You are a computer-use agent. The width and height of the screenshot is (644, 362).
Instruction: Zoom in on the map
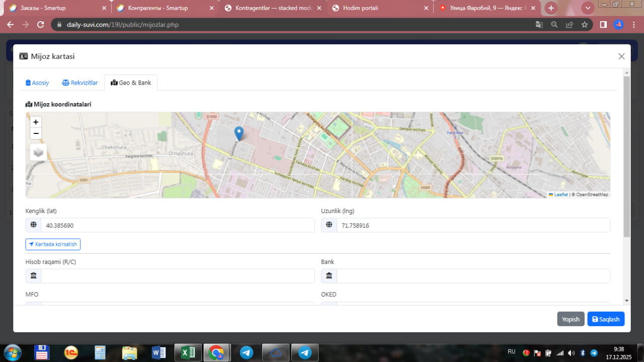(36, 122)
